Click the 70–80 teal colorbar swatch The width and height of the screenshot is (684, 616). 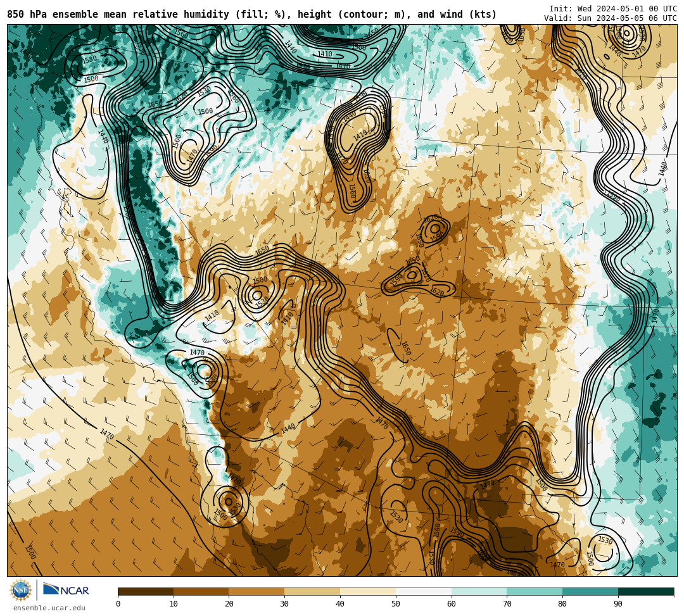tap(535, 591)
